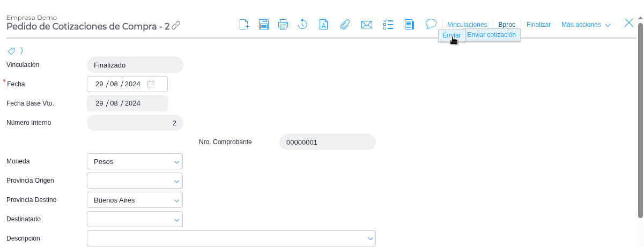Click the Descripción field
The width and height of the screenshot is (644, 247).
[225, 238]
